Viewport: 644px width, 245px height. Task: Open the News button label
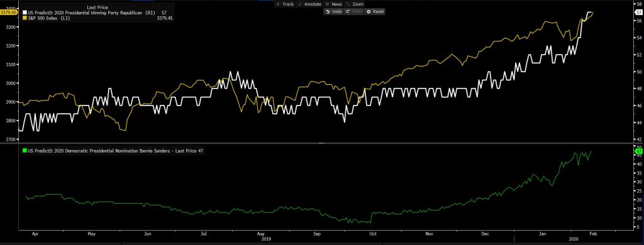click(x=336, y=4)
